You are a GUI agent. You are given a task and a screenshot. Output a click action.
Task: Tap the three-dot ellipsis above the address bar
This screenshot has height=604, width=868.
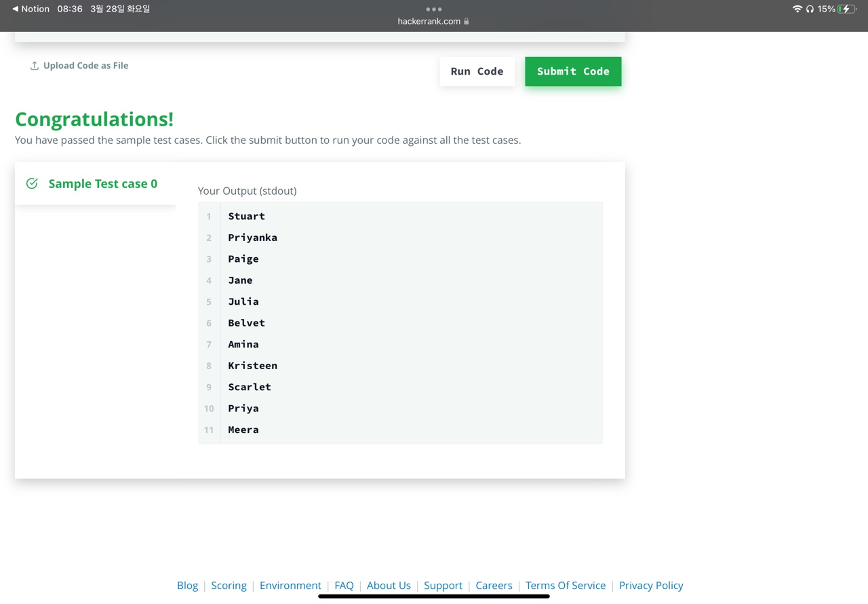point(433,9)
